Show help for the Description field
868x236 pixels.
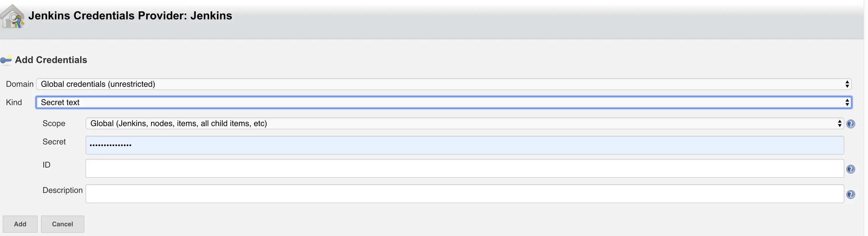pyautogui.click(x=850, y=195)
